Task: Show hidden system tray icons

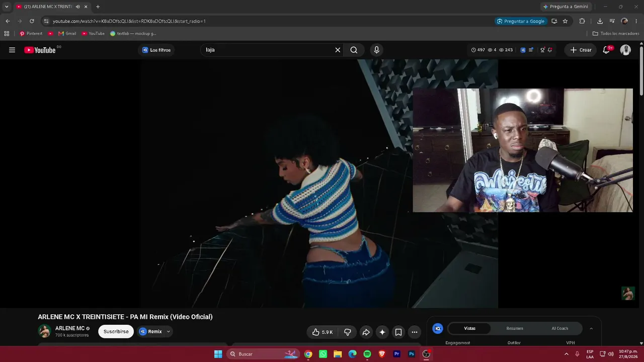Action: 567,354
